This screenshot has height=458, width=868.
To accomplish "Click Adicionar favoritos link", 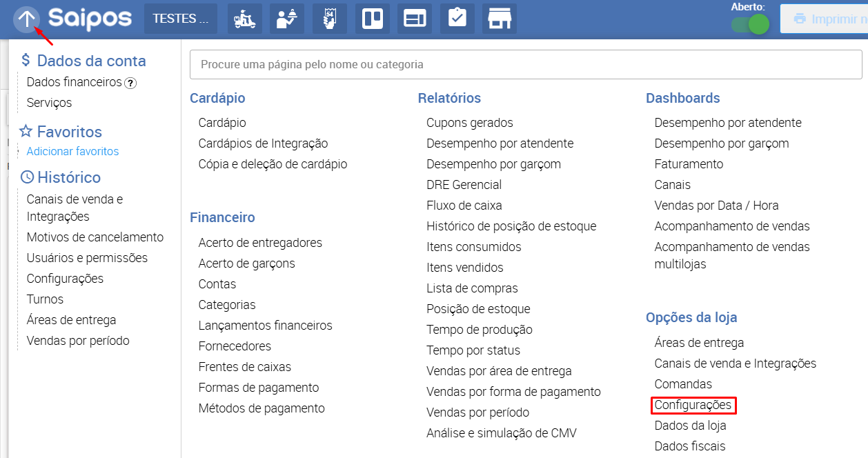I will 72,151.
